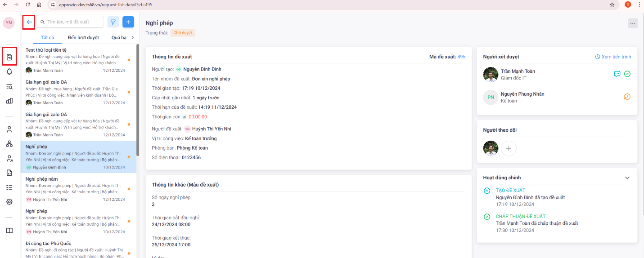This screenshot has height=258, width=644.
Task: Open Trần Mạnh Toàn's comment bubble icon
Action: (617, 74)
